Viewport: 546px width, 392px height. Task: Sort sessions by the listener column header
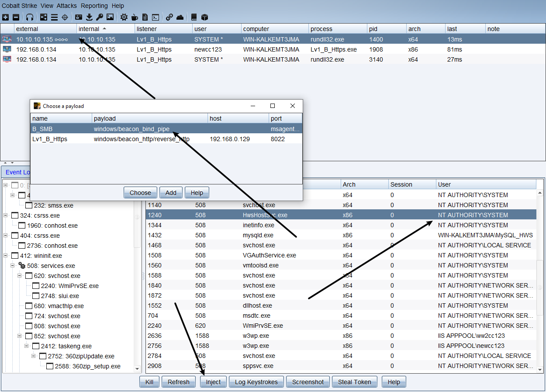tap(163, 29)
